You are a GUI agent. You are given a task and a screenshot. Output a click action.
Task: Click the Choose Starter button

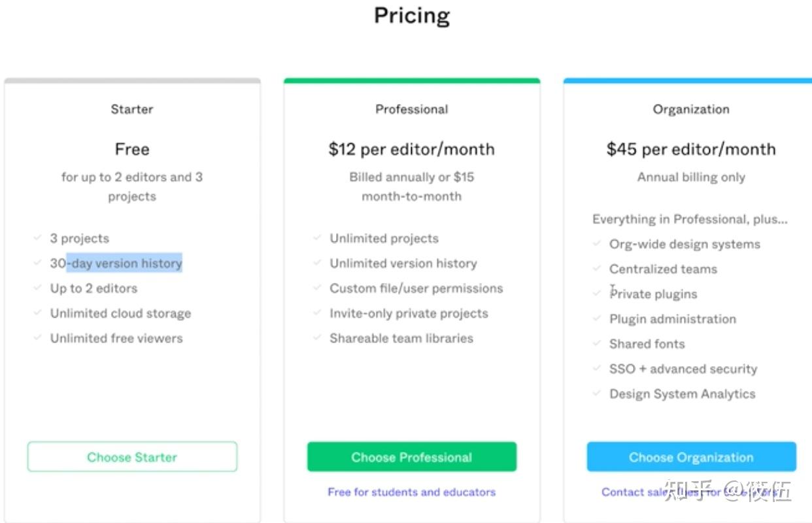click(132, 457)
